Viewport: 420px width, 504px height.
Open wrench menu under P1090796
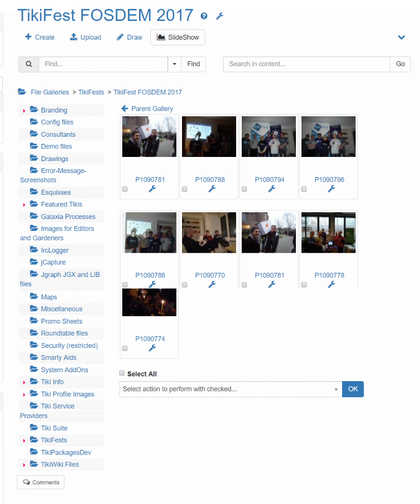point(331,189)
